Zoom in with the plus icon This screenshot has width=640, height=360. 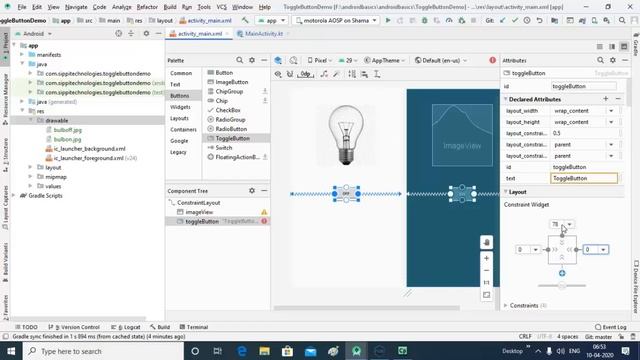click(487, 258)
